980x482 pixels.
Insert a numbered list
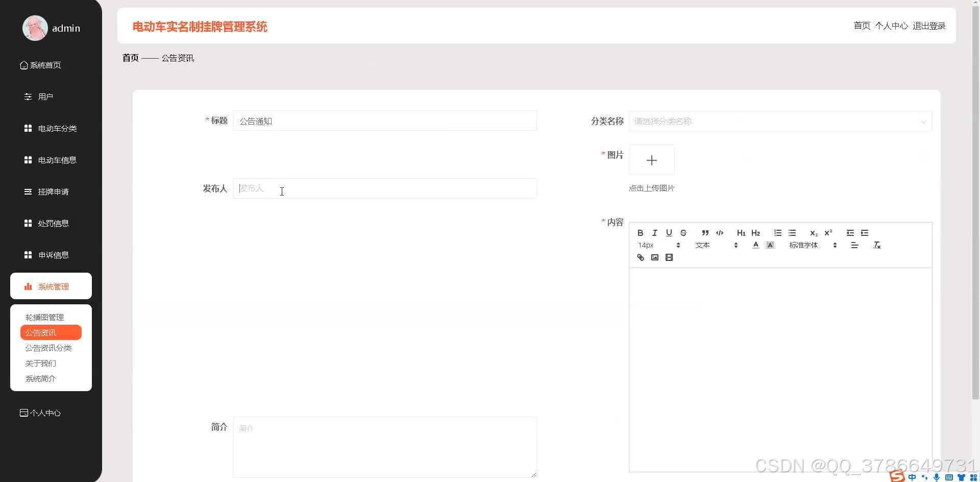pos(777,233)
